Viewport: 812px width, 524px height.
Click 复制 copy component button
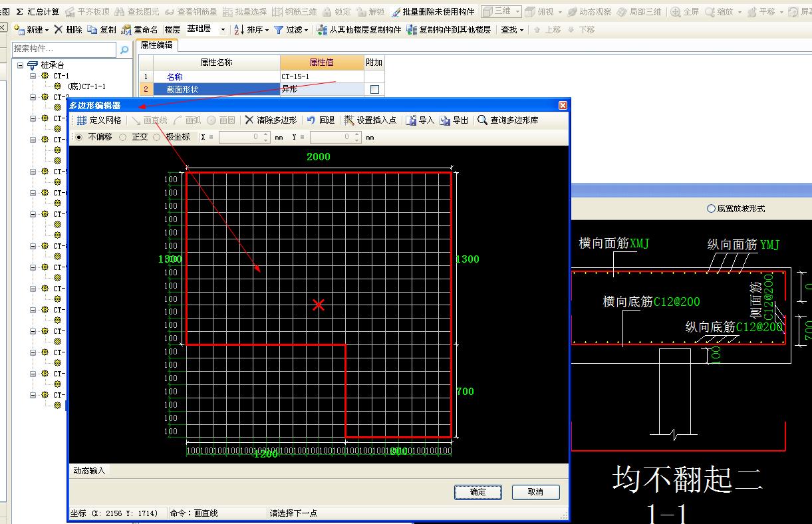coord(102,30)
